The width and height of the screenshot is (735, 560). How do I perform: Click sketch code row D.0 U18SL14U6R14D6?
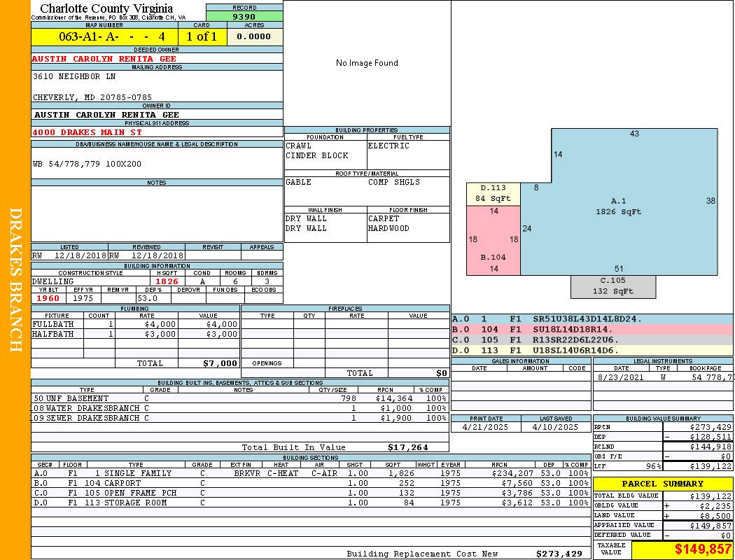click(592, 350)
